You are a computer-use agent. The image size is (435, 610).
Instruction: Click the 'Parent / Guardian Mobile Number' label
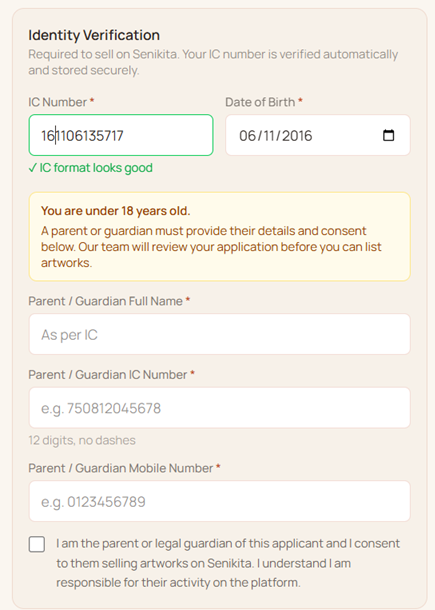pyautogui.click(x=121, y=468)
